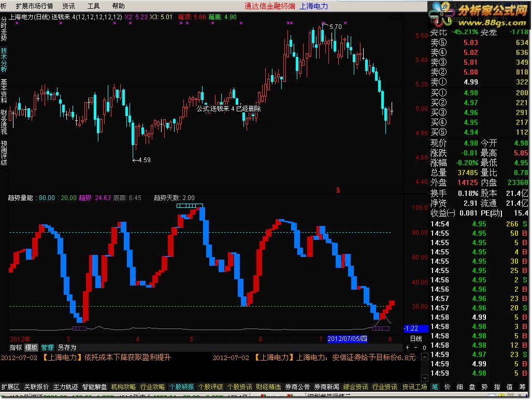Click the 趋势量能 indicator title

20,198
